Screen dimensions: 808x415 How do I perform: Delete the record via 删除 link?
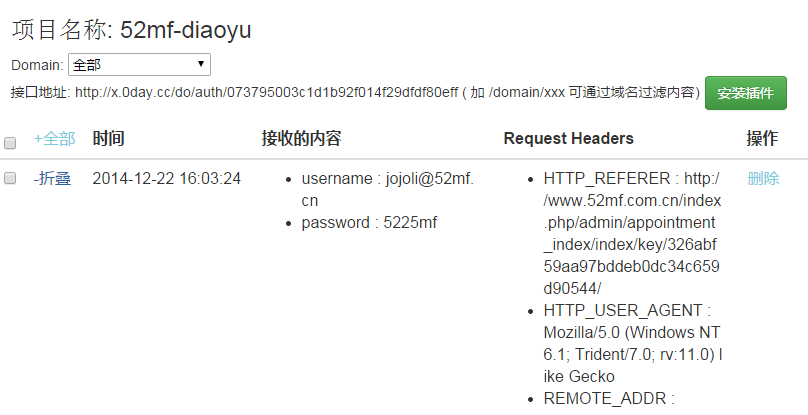(763, 178)
